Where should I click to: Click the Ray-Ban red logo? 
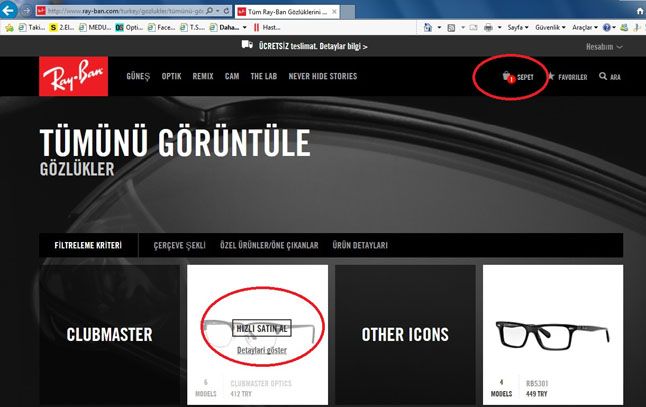(73, 76)
